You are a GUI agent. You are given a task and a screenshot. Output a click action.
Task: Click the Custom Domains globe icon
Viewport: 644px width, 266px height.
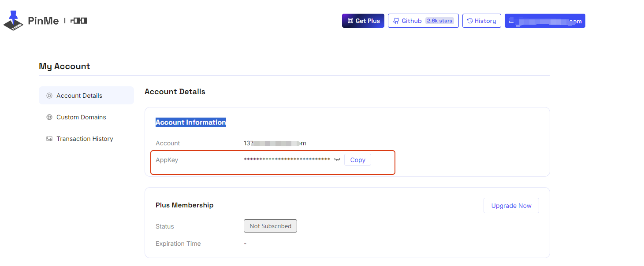pyautogui.click(x=49, y=117)
